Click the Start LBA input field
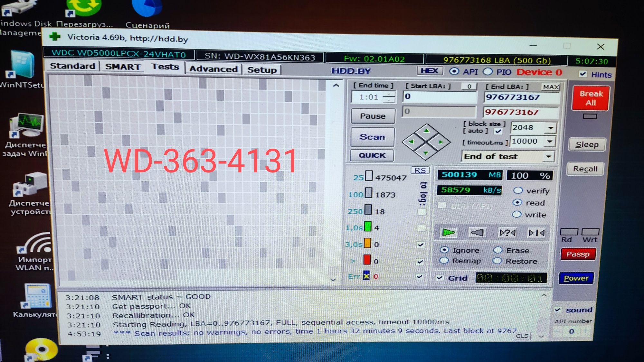 point(440,96)
